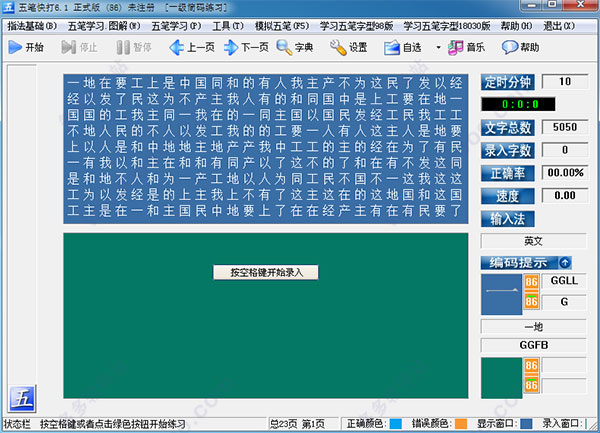This screenshot has height=433, width=600.
Task: Open the 学习五笔字型18030版 menu
Action: point(447,26)
